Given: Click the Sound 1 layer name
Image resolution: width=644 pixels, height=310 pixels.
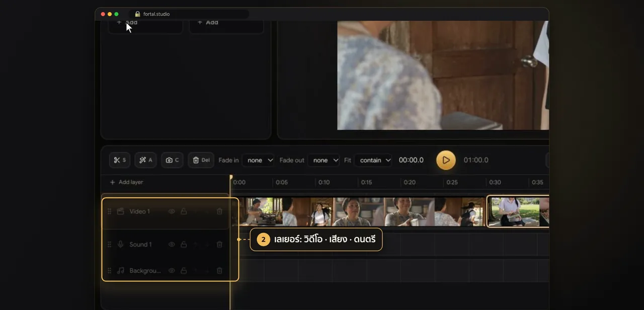Looking at the screenshot, I should [x=140, y=244].
